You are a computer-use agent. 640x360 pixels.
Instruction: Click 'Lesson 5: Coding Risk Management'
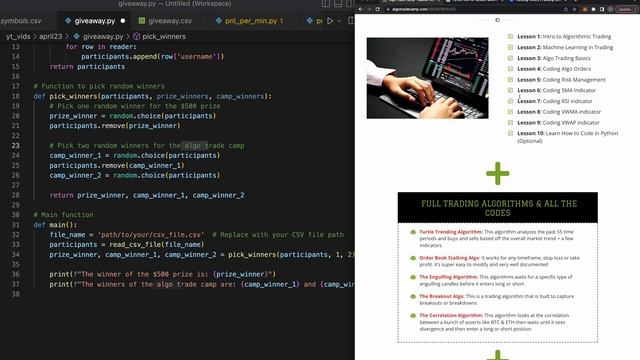point(561,80)
